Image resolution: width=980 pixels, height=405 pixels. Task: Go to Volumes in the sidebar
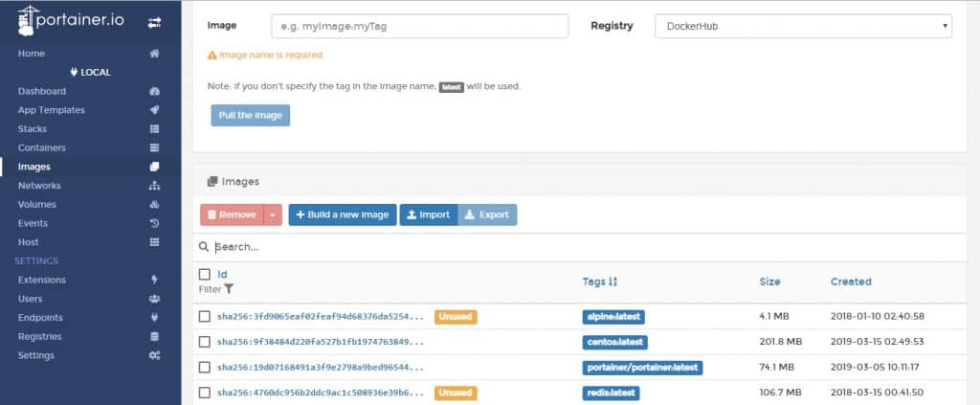(x=36, y=204)
